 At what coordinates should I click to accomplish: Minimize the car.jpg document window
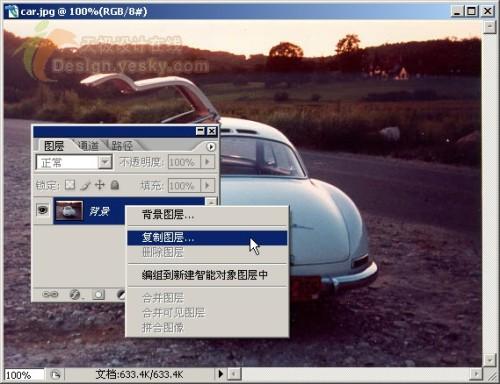tap(457, 11)
